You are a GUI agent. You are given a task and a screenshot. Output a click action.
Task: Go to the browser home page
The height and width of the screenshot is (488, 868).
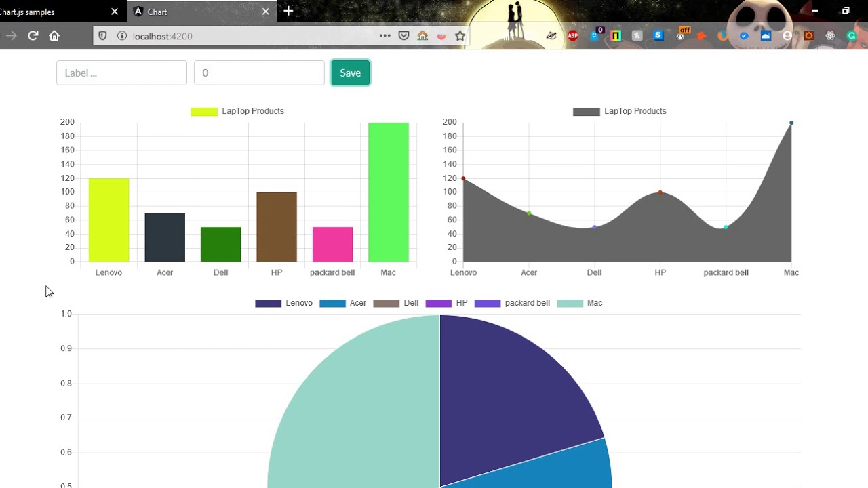[x=54, y=36]
